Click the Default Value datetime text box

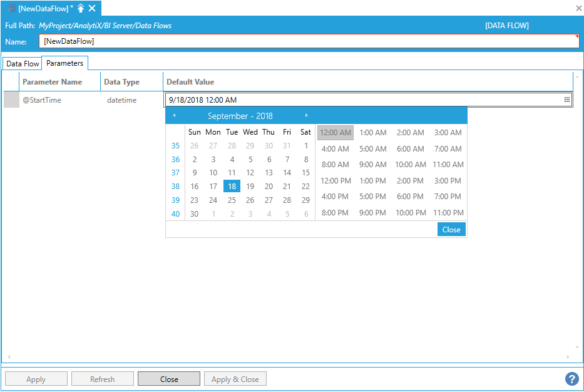click(x=363, y=100)
